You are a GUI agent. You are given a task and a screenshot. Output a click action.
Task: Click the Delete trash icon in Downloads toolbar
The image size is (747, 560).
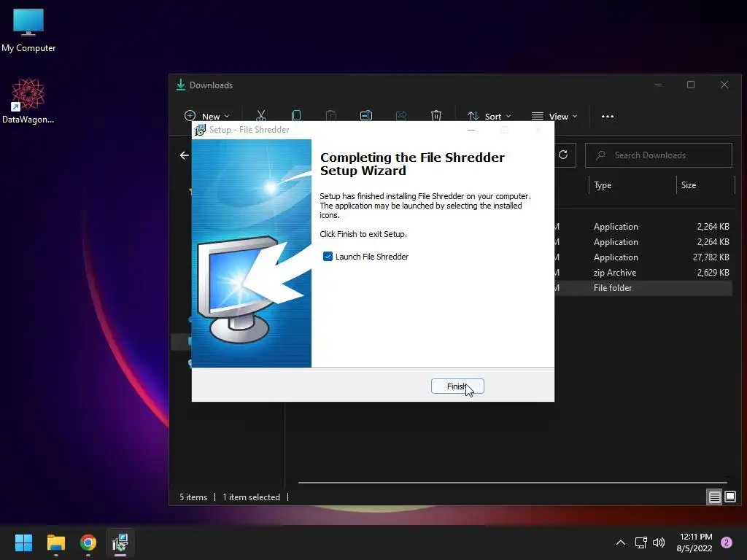tap(436, 116)
